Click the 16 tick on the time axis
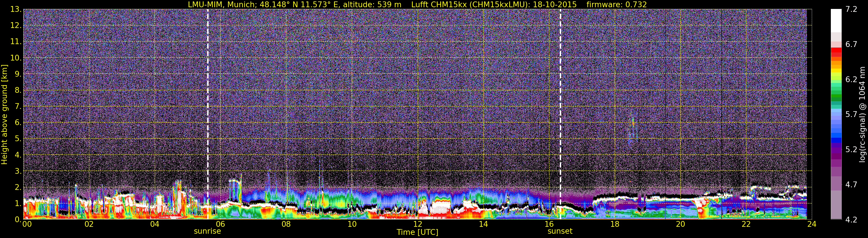868x238 pixels. pos(549,224)
